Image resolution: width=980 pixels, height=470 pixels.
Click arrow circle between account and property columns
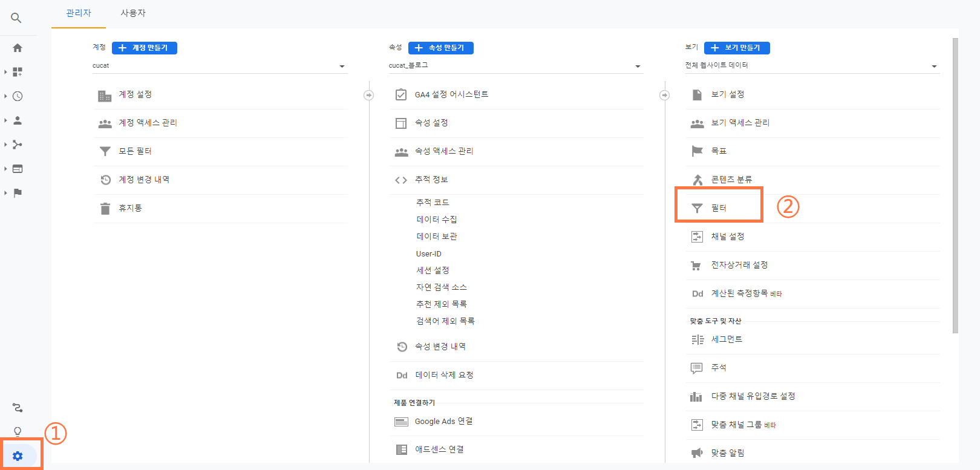click(x=368, y=95)
